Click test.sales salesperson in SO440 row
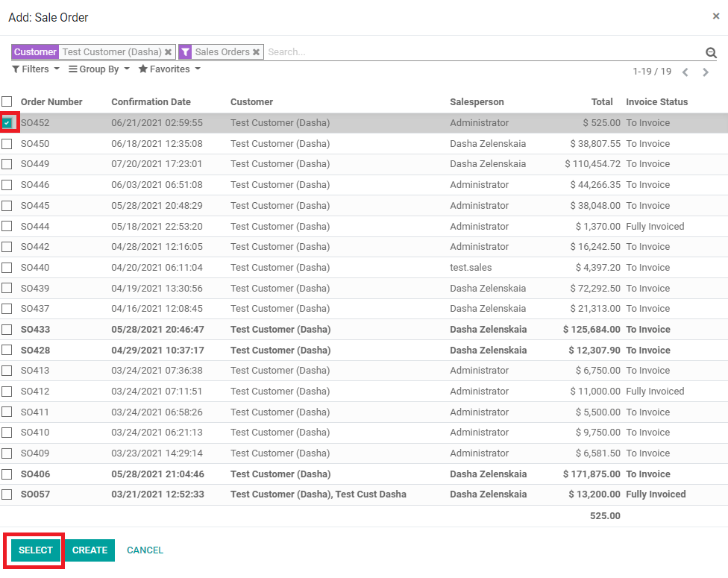This screenshot has width=728, height=578. 471,268
